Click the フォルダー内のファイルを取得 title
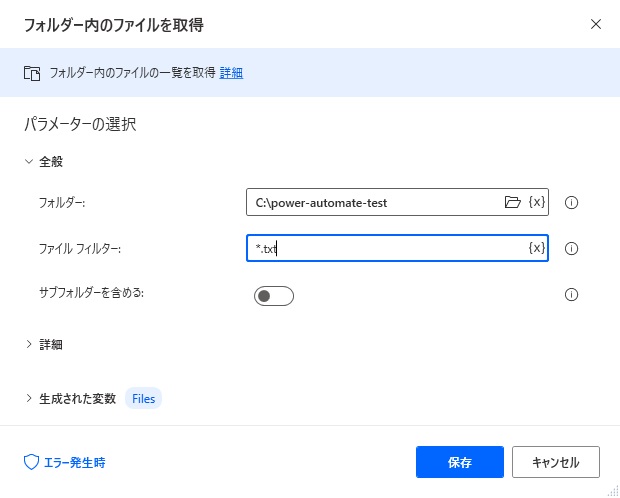The image size is (620, 498). tap(114, 25)
